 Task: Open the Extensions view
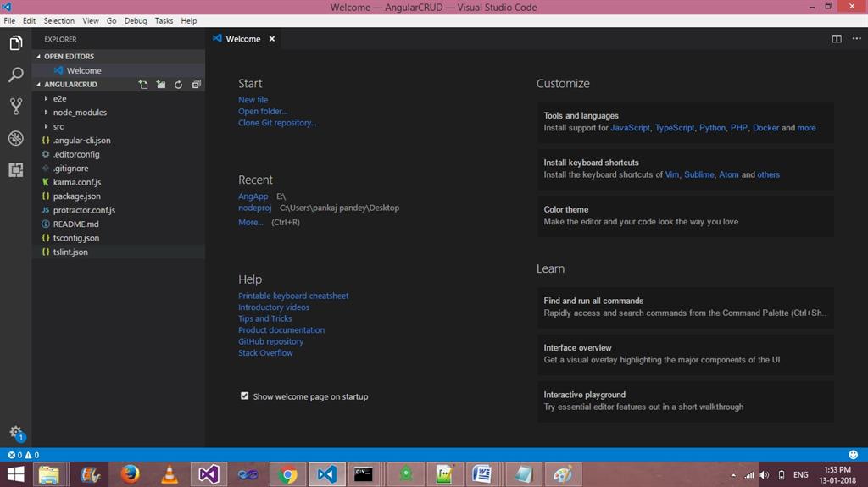15,170
